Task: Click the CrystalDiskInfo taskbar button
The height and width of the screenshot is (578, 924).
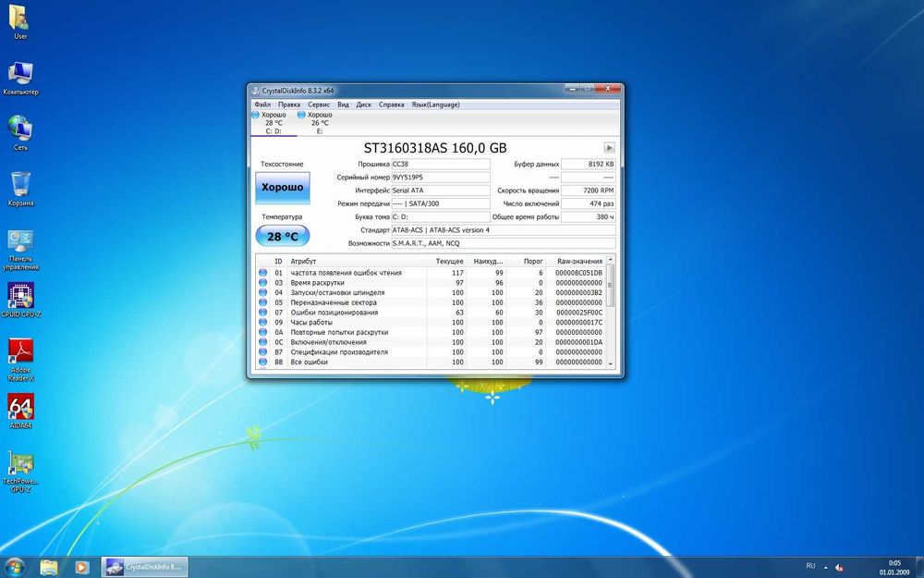Action: (145, 567)
